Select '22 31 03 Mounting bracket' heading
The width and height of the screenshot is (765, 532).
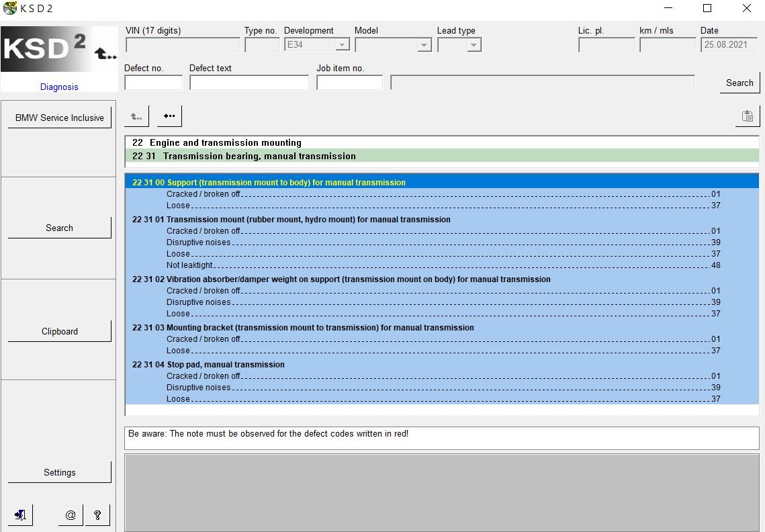[x=442, y=328]
